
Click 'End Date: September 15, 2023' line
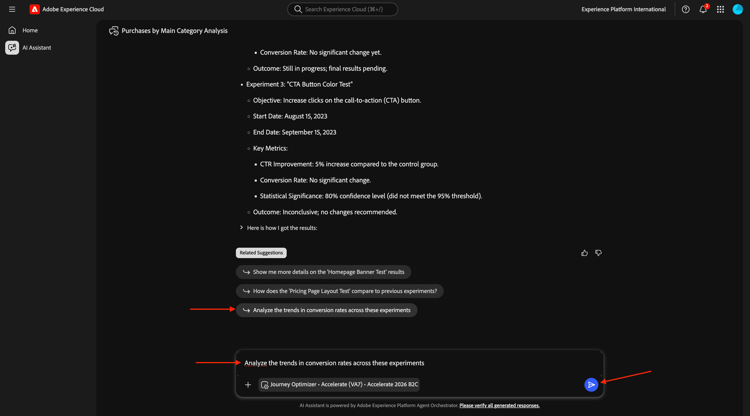295,132
